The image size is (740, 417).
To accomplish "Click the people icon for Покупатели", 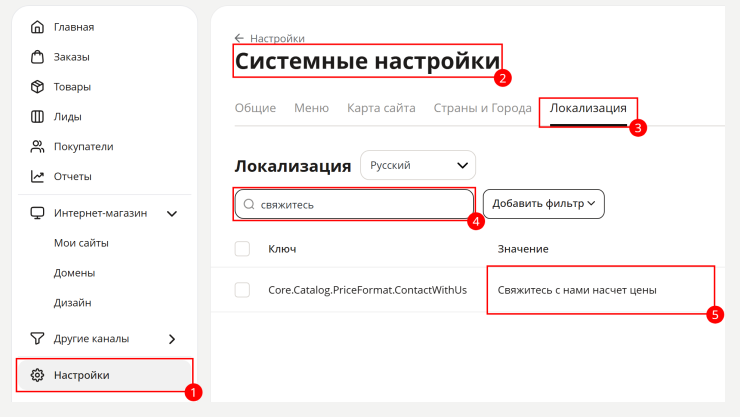I will 37,147.
